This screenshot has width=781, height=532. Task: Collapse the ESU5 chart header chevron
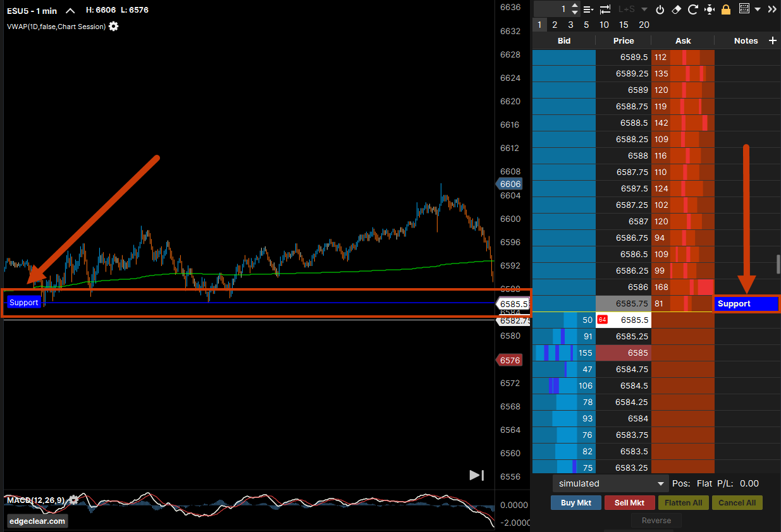click(70, 11)
